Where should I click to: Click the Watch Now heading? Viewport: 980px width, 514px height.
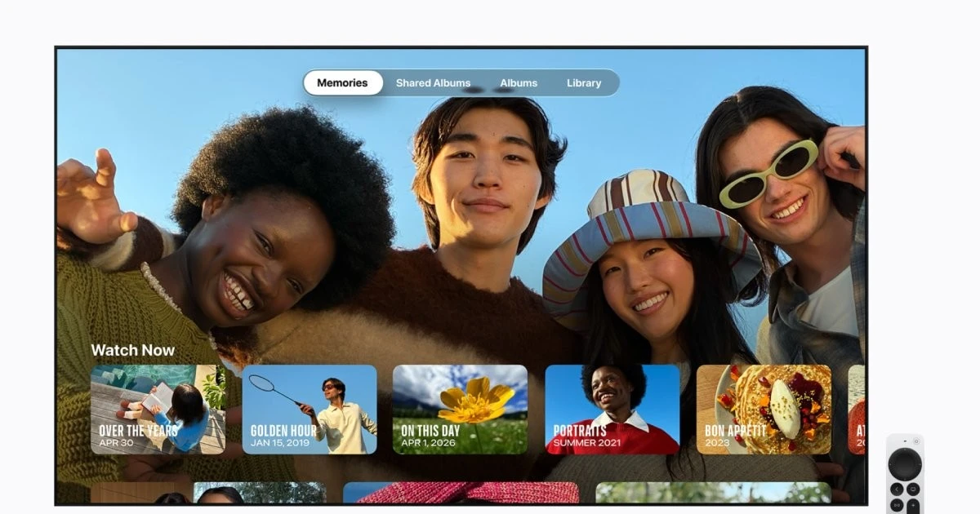[x=133, y=350]
